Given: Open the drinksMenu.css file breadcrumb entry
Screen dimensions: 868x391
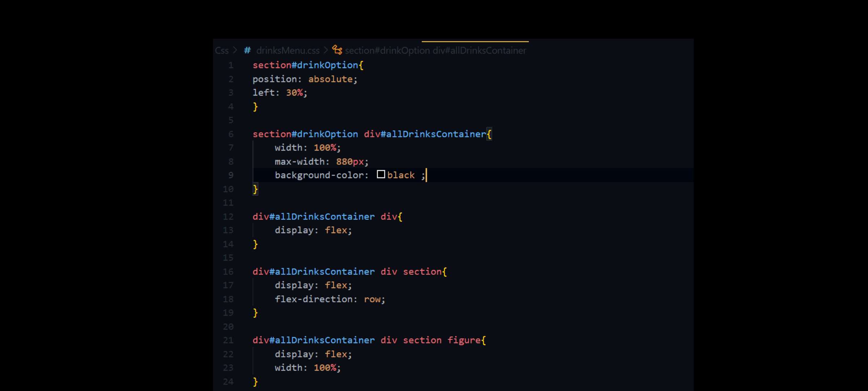Looking at the screenshot, I should point(288,50).
